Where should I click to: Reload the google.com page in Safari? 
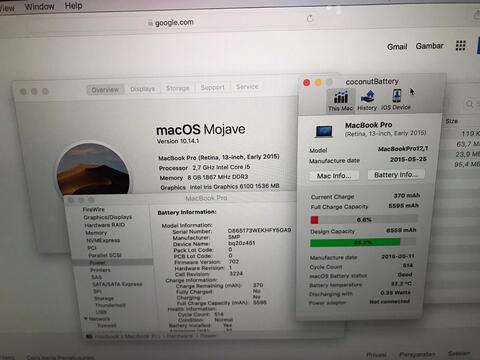pyautogui.click(x=310, y=18)
